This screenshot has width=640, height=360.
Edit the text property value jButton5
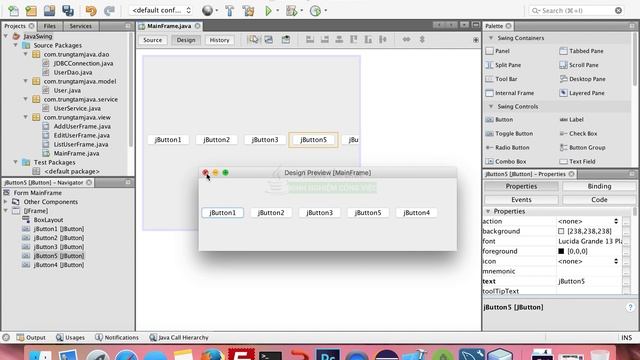point(589,281)
